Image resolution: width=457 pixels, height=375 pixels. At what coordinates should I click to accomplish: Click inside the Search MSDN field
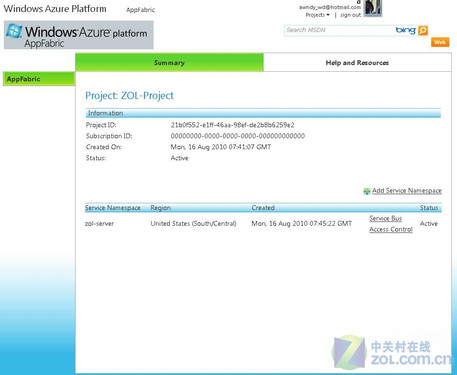click(x=338, y=30)
